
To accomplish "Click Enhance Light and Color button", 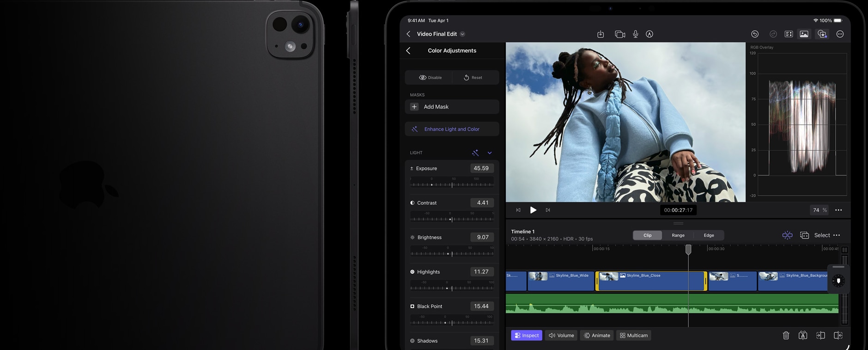I will point(451,129).
